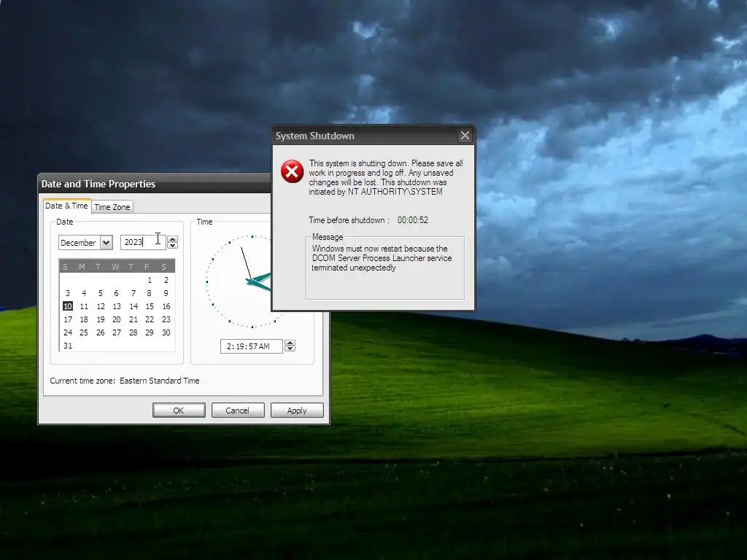Select day 5 in the calendar
This screenshot has width=747, height=560.
pos(101,293)
